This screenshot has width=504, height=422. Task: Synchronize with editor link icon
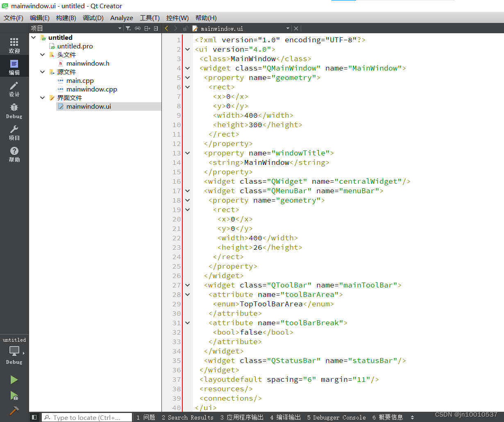point(138,28)
